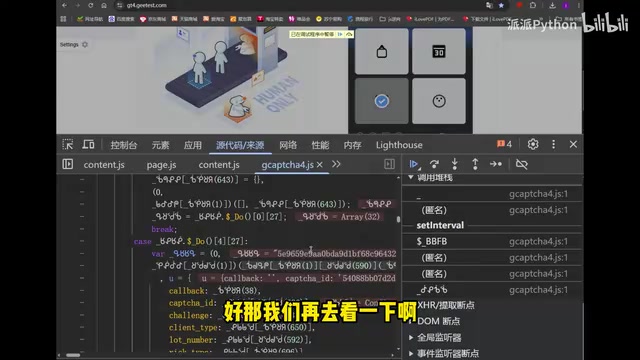Viewport: 640px width, 360px height.
Task: Click the Step over function icon
Action: [x=434, y=164]
